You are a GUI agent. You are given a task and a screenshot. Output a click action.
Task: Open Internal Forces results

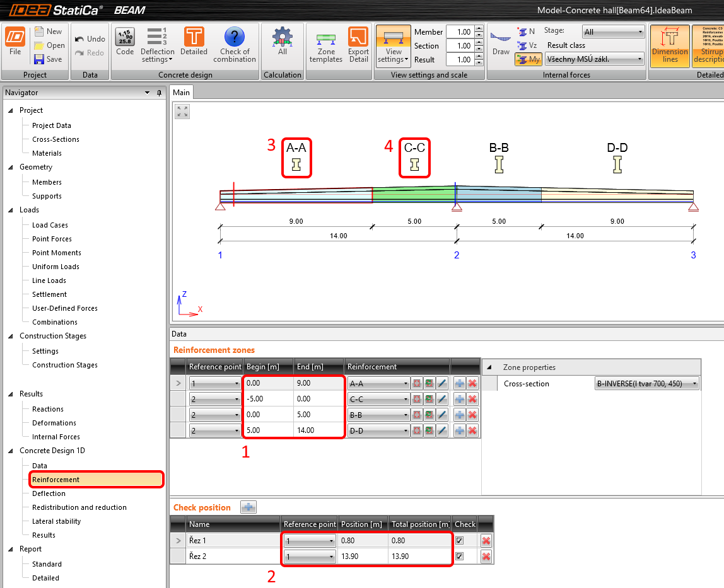[56, 437]
